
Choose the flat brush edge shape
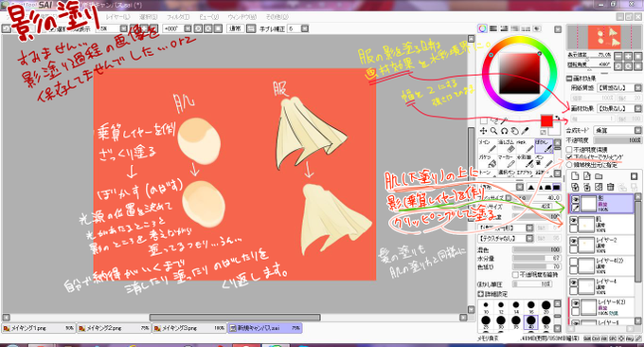tap(557, 187)
